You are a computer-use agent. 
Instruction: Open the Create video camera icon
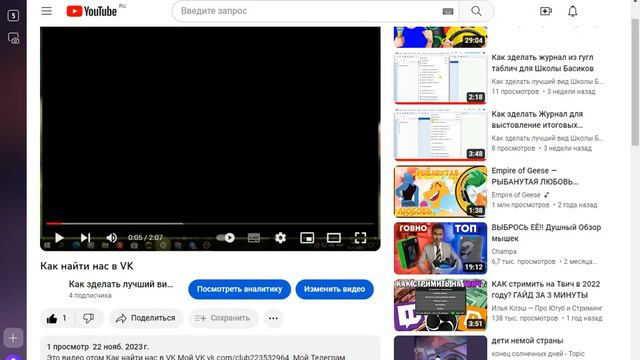(x=546, y=11)
